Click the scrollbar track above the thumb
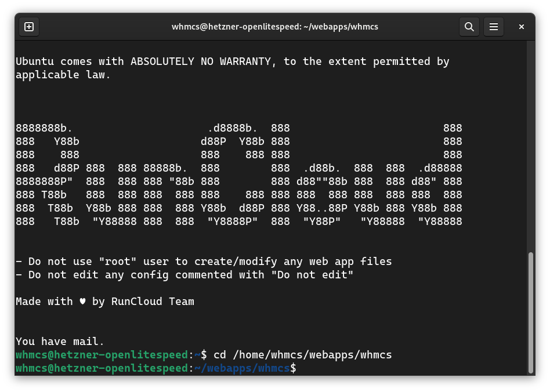This screenshot has width=550, height=392. [531, 146]
